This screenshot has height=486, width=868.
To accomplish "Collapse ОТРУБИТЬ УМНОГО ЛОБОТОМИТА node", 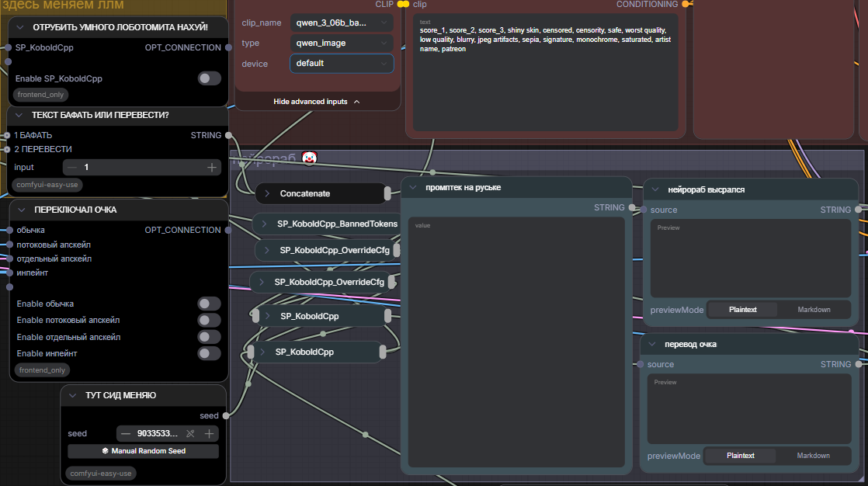I will [20, 27].
